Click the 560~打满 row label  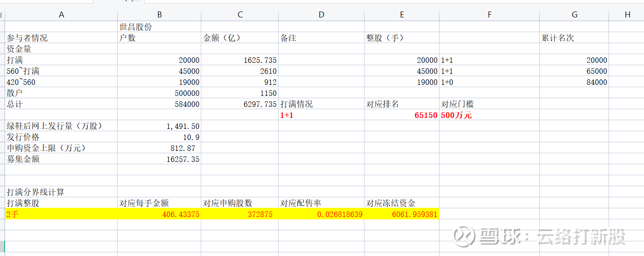pos(61,71)
